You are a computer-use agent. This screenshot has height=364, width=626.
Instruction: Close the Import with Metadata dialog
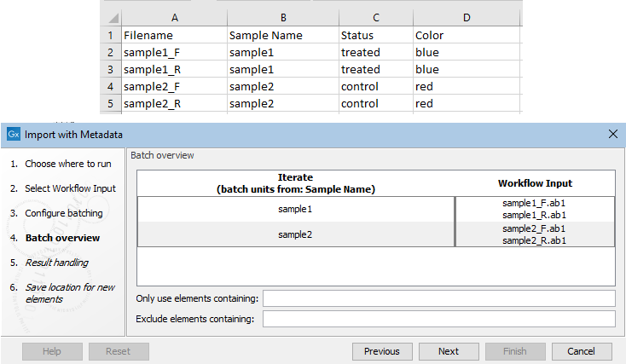click(612, 134)
